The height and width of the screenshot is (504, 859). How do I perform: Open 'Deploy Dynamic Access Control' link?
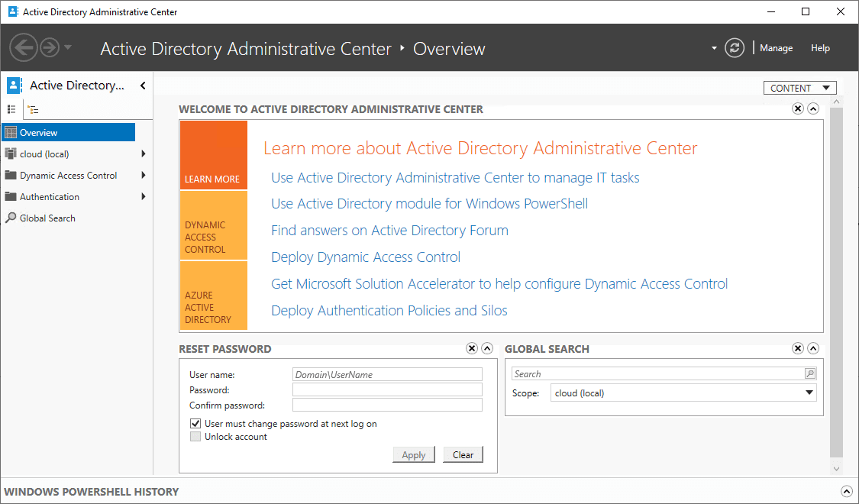(366, 257)
